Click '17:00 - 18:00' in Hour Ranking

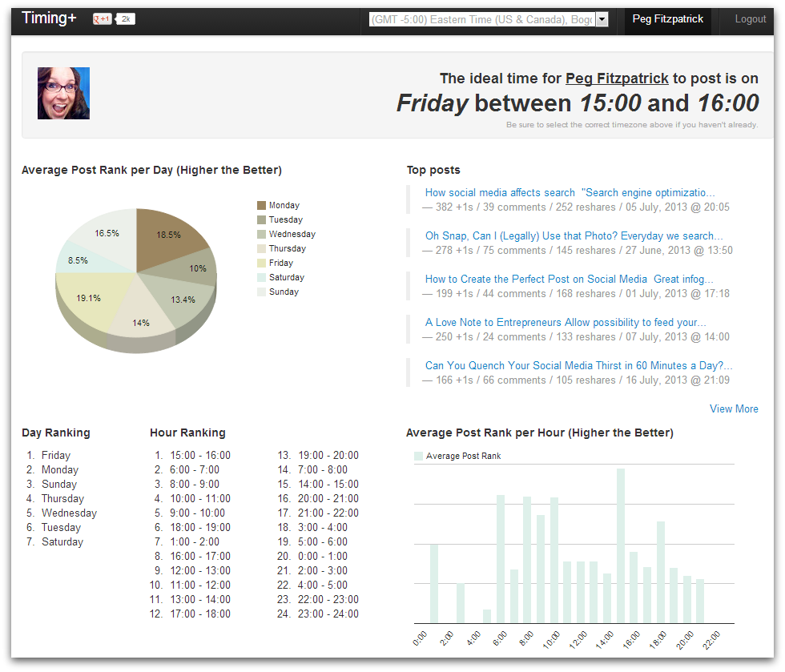pos(200,614)
